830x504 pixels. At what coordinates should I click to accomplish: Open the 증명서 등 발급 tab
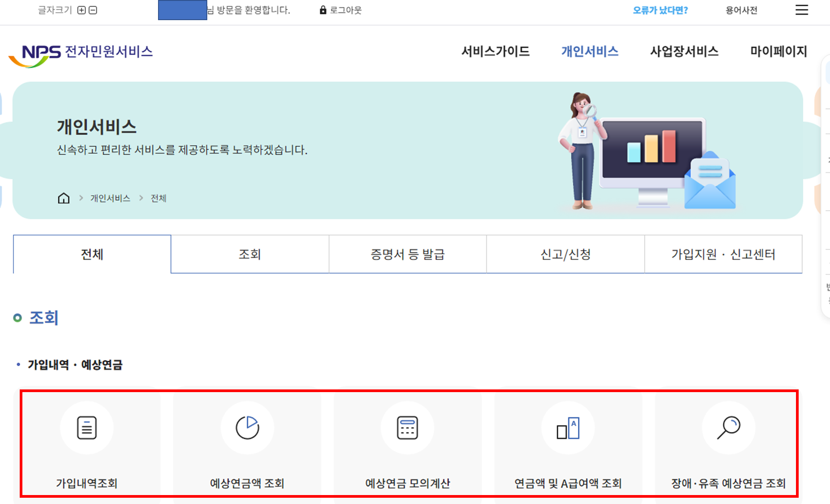click(x=407, y=254)
